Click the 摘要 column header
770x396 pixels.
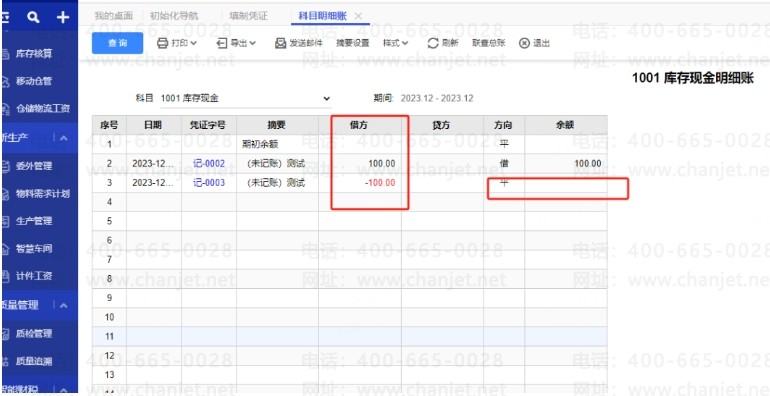click(277, 125)
